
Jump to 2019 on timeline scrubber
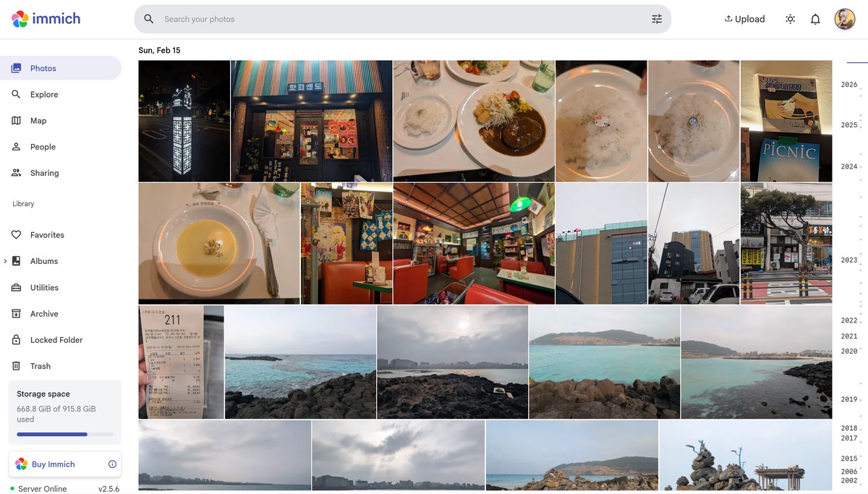[x=848, y=399]
